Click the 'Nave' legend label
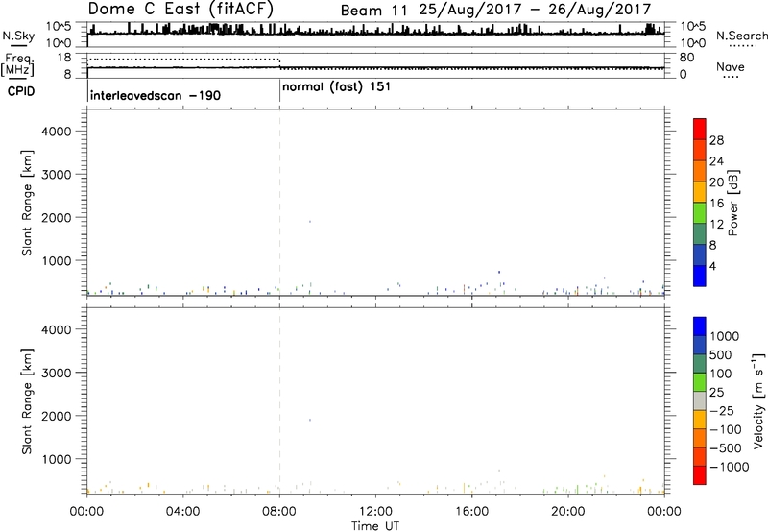The width and height of the screenshot is (768, 532). click(731, 66)
